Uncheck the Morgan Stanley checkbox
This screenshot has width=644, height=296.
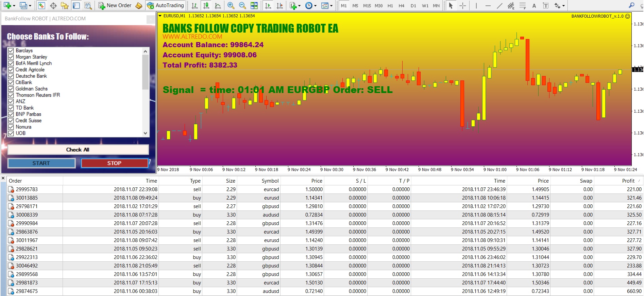[x=11, y=57]
